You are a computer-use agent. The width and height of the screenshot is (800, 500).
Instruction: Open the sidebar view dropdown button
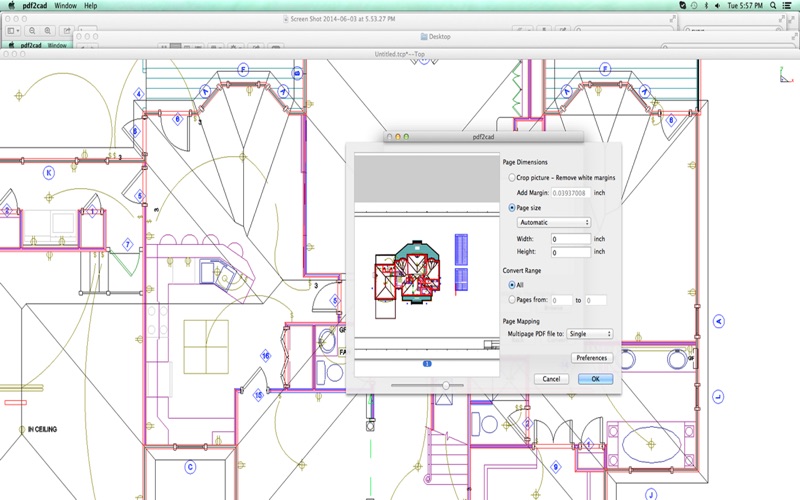pyautogui.click(x=14, y=31)
